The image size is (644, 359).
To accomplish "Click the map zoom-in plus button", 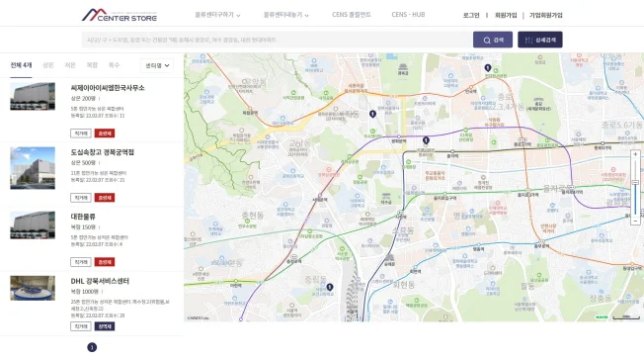I will pyautogui.click(x=635, y=154).
